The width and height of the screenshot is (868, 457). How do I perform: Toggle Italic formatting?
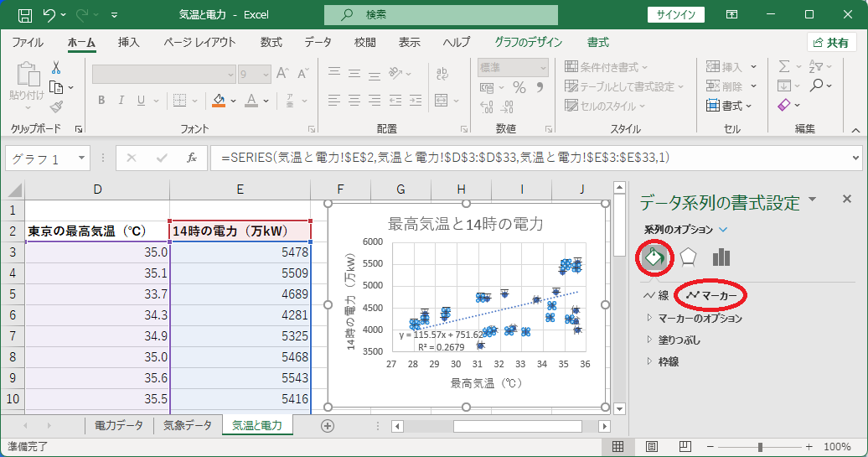coord(121,101)
